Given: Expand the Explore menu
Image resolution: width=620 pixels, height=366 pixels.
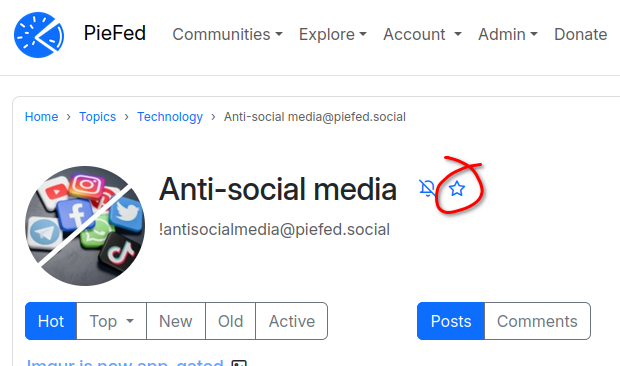Looking at the screenshot, I should 333,34.
